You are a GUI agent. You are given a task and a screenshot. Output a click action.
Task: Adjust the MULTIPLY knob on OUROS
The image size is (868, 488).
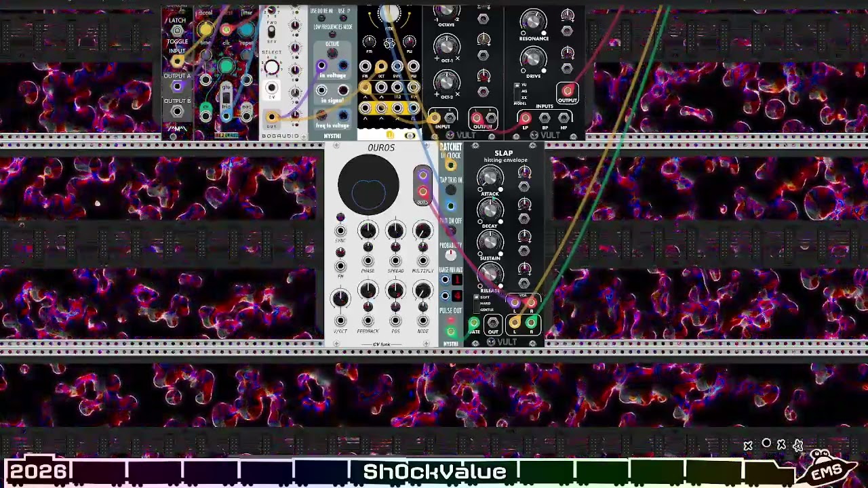[x=422, y=230]
